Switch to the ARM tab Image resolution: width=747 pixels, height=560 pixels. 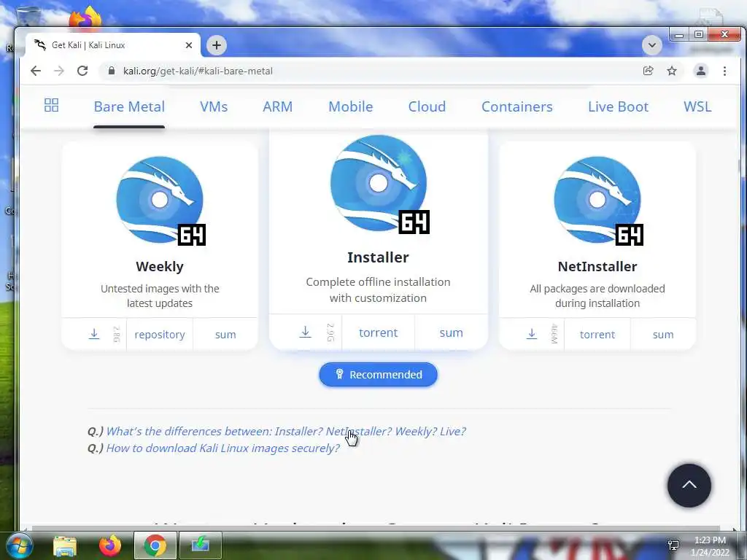278,106
